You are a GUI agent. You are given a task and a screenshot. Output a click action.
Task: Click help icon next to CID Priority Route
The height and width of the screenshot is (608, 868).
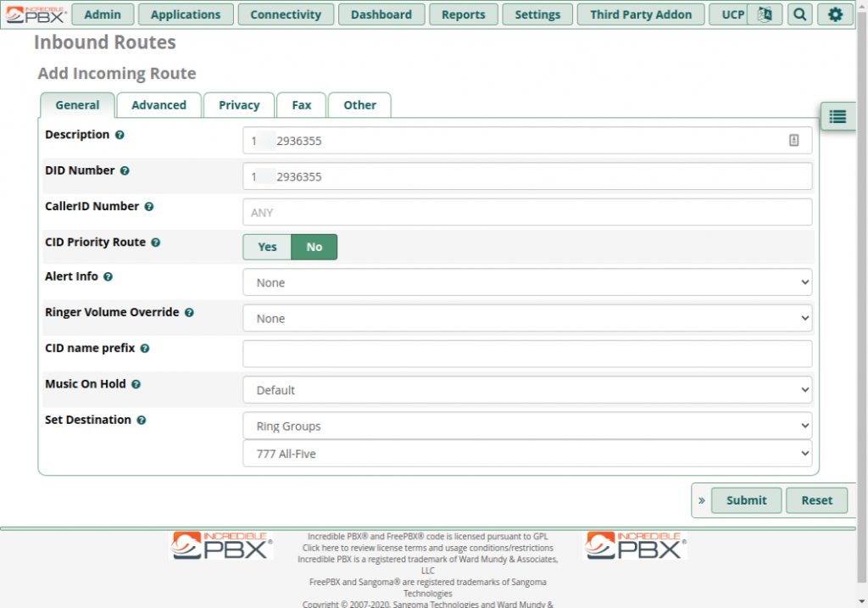pos(156,243)
